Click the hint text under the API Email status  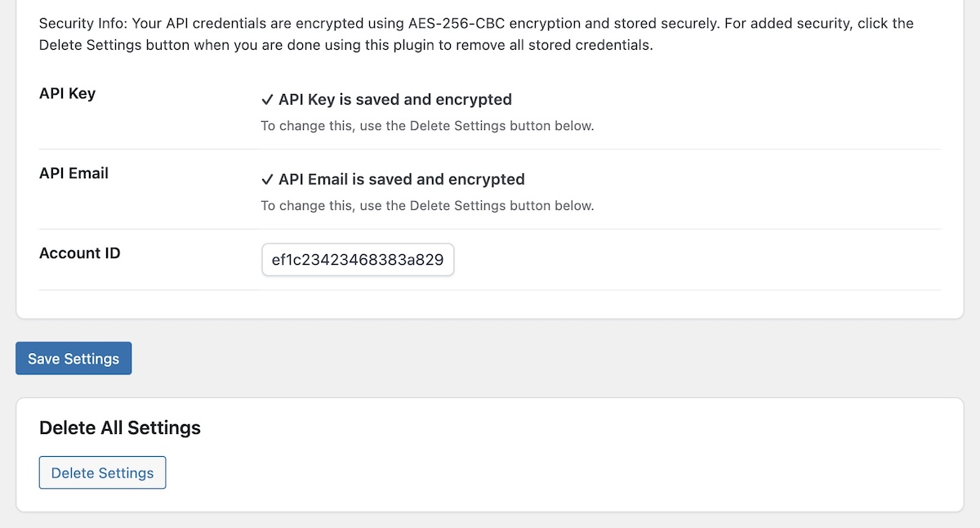click(x=427, y=205)
